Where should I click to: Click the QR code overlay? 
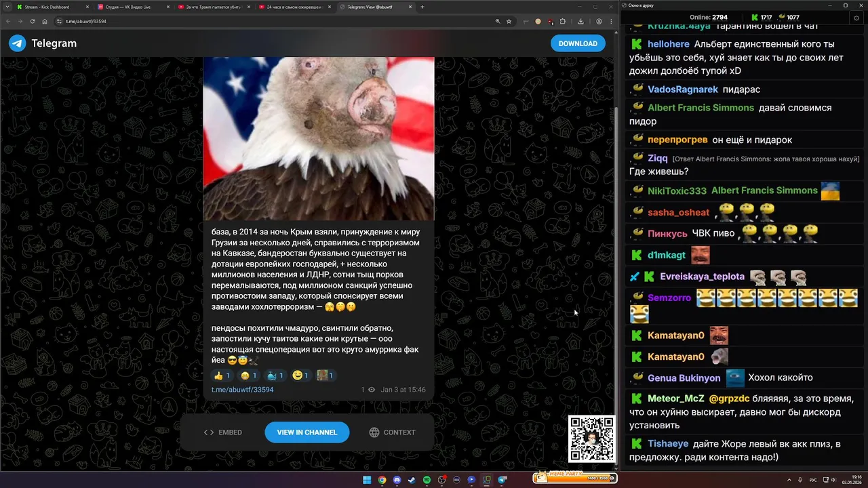(591, 439)
